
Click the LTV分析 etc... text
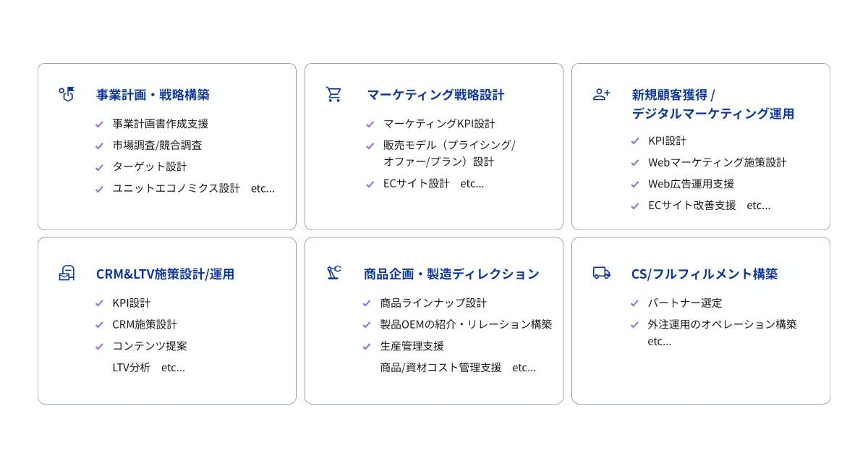148,367
